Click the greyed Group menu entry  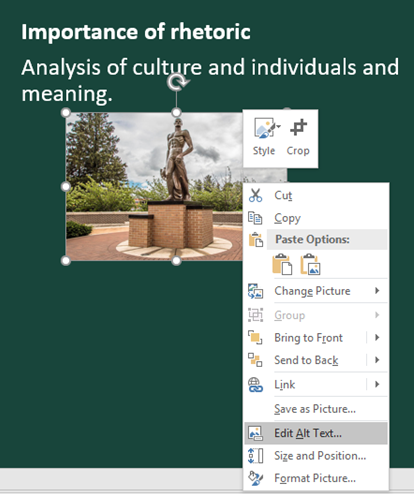click(316, 315)
